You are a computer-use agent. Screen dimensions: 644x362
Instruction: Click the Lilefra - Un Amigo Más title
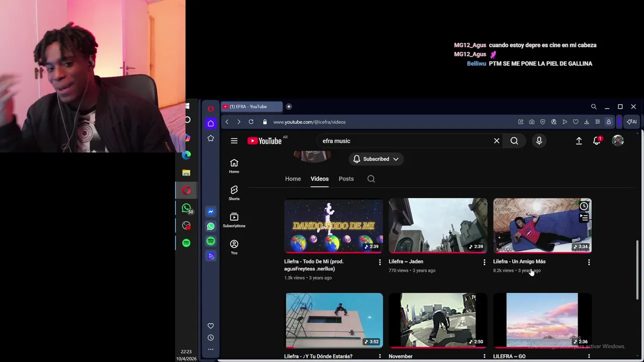pos(519,261)
